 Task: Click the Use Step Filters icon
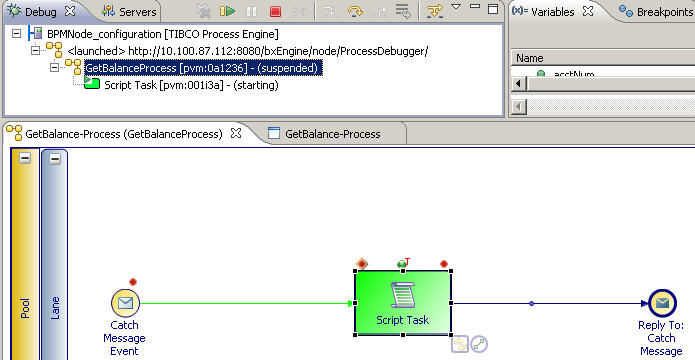(435, 11)
